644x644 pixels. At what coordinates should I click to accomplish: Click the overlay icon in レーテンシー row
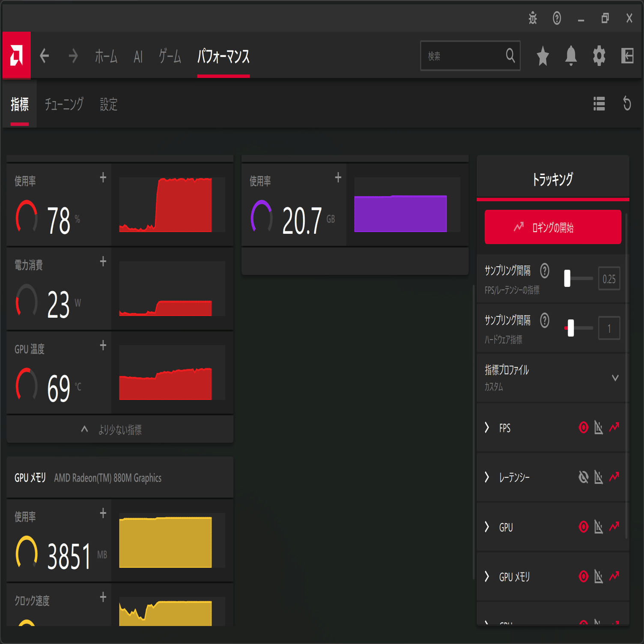coord(599,477)
